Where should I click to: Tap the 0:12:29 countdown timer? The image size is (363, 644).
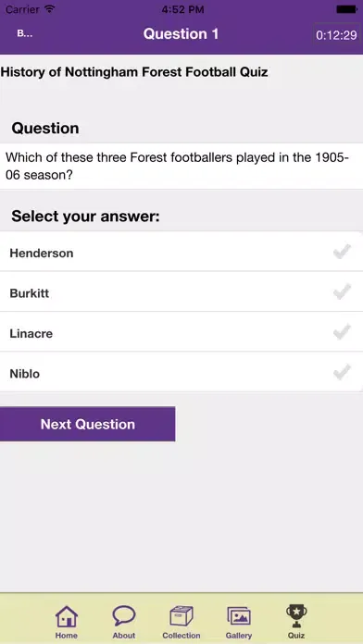coord(336,35)
